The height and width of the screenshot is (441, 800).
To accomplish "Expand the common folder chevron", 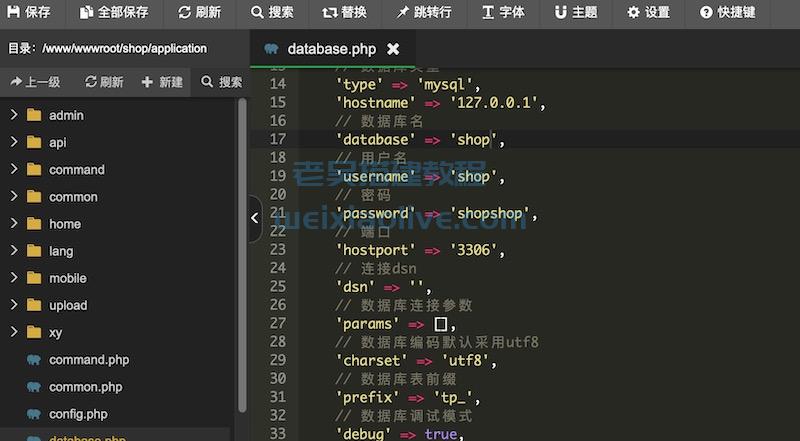I will click(14, 196).
